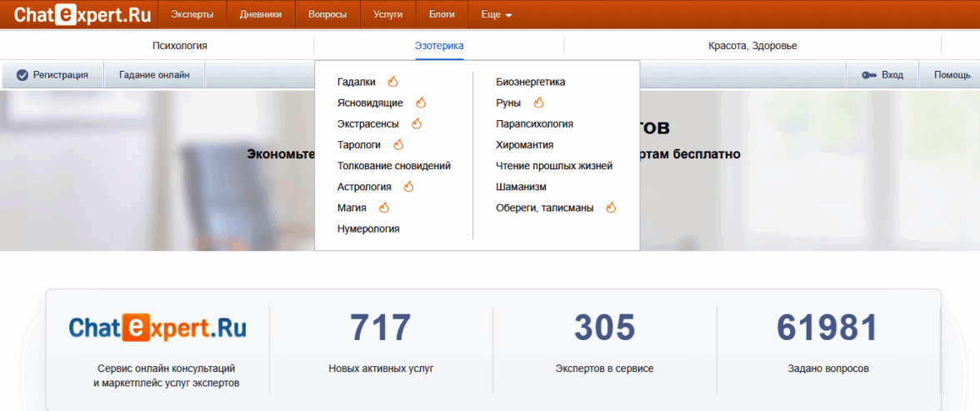The image size is (980, 411).
Task: Click the Новых активных услуг label
Action: tap(381, 368)
